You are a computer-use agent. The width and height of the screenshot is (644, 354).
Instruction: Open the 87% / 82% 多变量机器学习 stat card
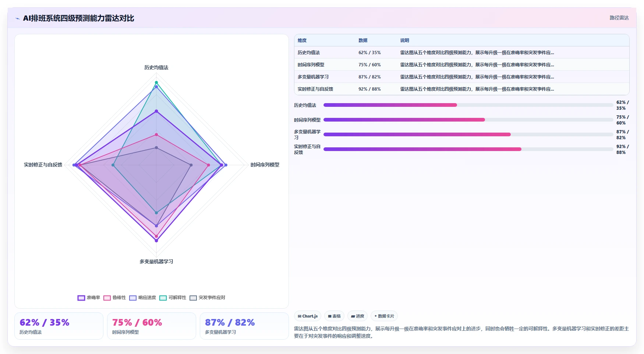tap(244, 326)
